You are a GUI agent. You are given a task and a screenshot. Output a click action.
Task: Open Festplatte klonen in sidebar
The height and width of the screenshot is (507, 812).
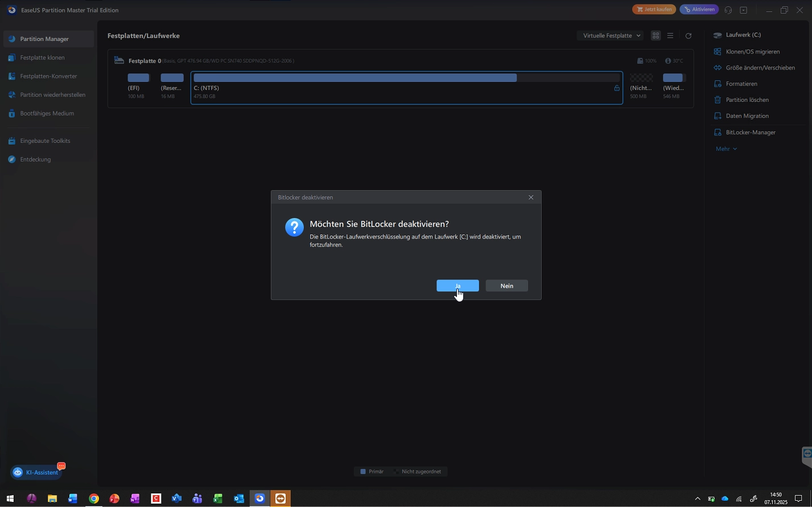42,57
